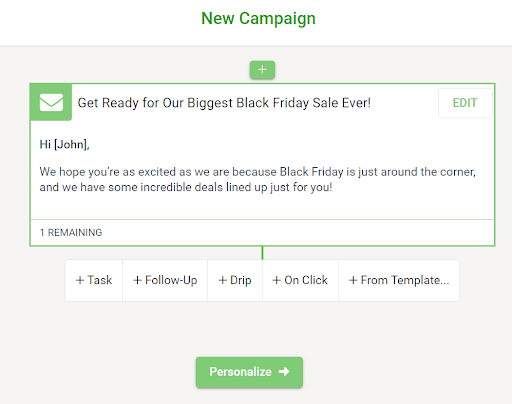Click the plus icon beside Drip

(x=223, y=280)
